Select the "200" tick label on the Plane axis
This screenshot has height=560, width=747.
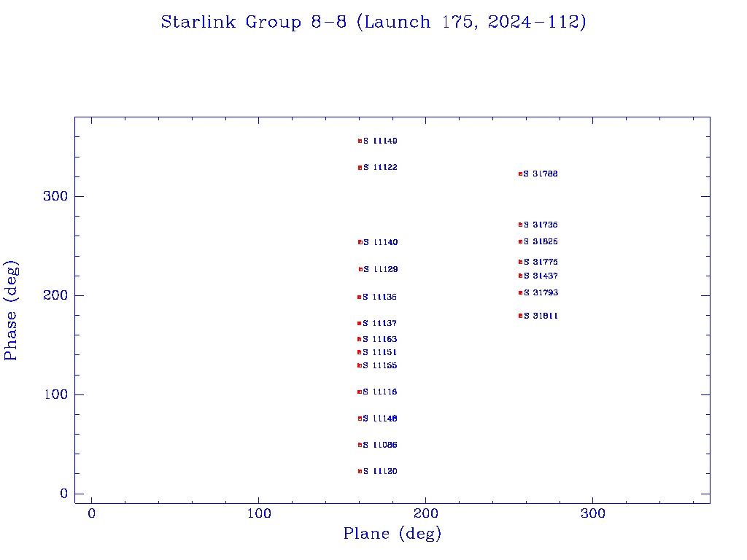pos(425,513)
